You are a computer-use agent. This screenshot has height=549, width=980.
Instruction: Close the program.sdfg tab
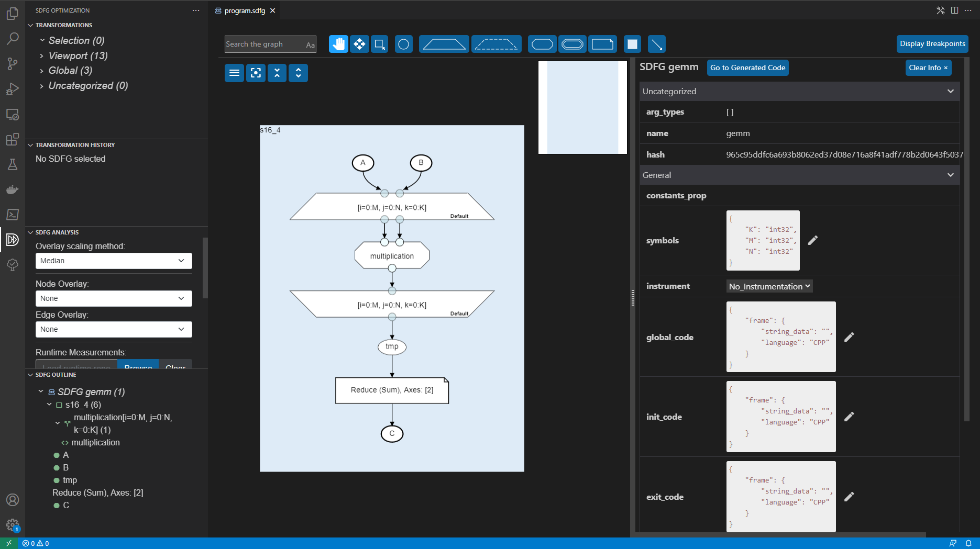point(272,10)
